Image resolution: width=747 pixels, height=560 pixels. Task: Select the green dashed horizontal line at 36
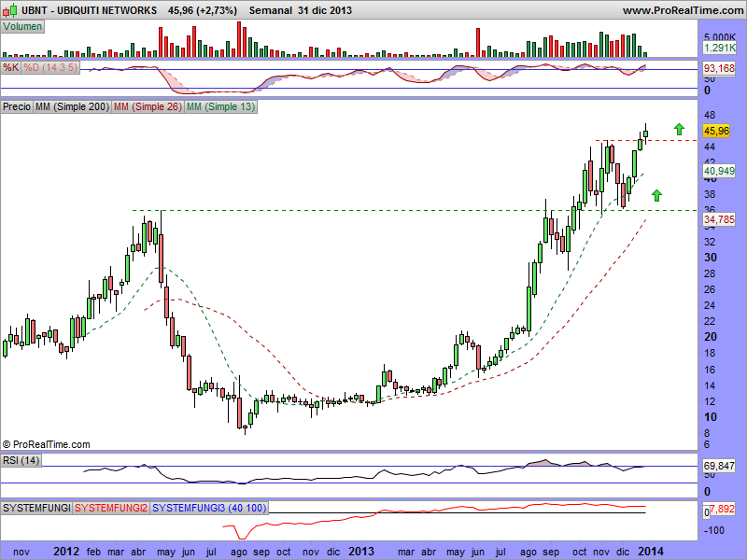coord(415,210)
